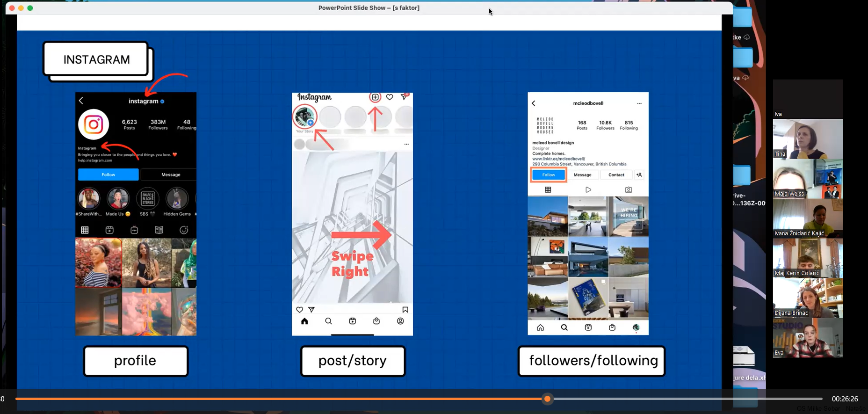Click the profile icon in feed bottom bar
Viewport: 868px width, 414px height.
[x=400, y=321]
